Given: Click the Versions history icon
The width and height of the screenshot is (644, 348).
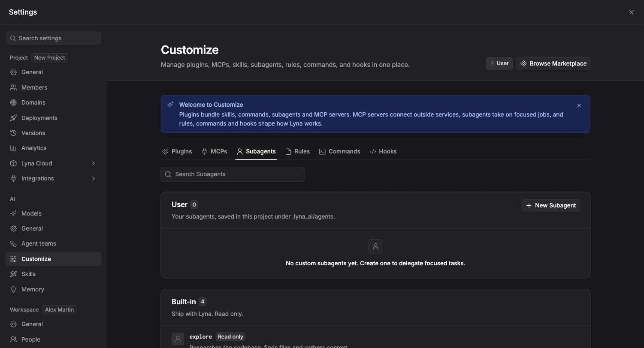Looking at the screenshot, I should [13, 133].
